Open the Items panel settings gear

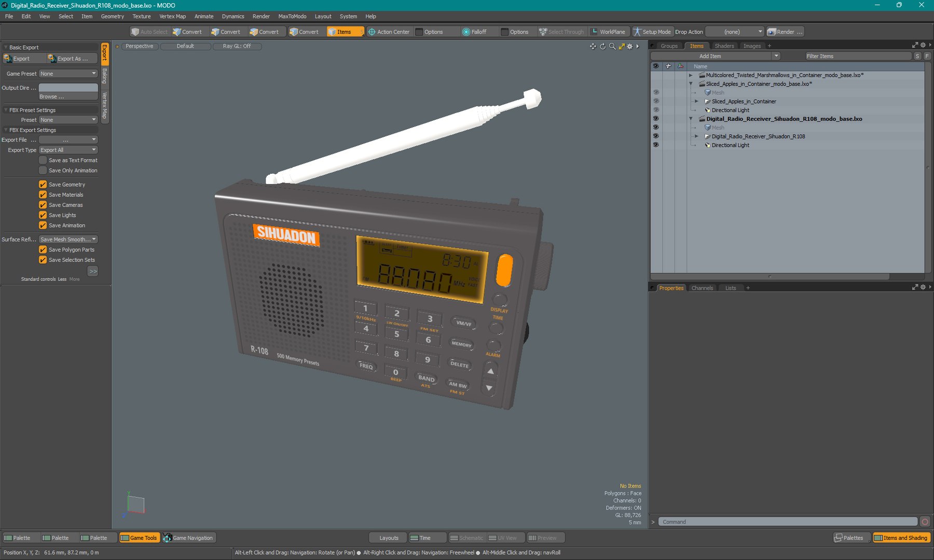pyautogui.click(x=923, y=46)
